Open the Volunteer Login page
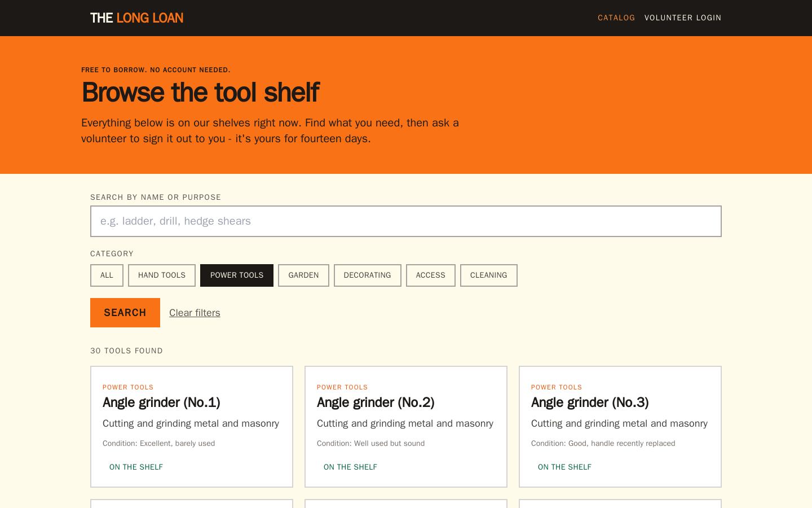The width and height of the screenshot is (812, 508). [x=683, y=18]
